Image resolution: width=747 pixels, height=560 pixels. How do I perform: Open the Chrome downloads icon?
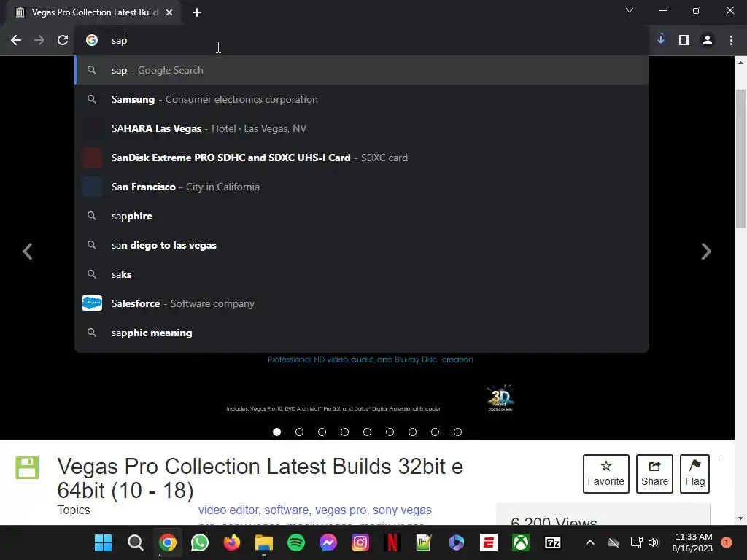point(661,40)
